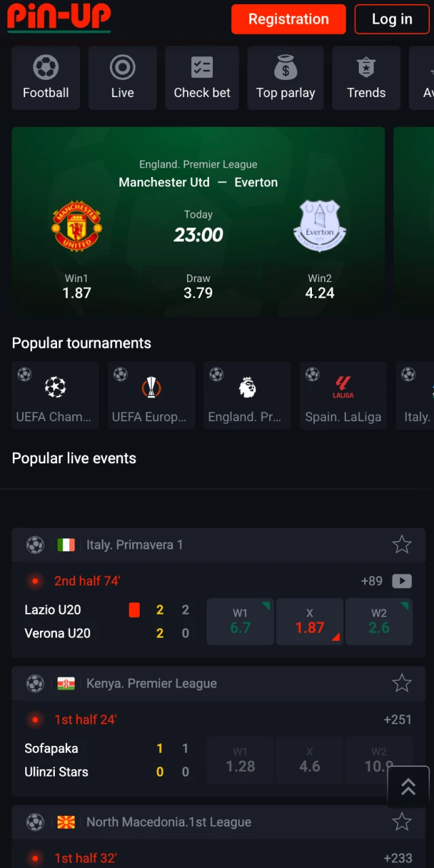Watch Lazio U20 live video stream
This screenshot has height=868, width=434.
click(x=402, y=581)
